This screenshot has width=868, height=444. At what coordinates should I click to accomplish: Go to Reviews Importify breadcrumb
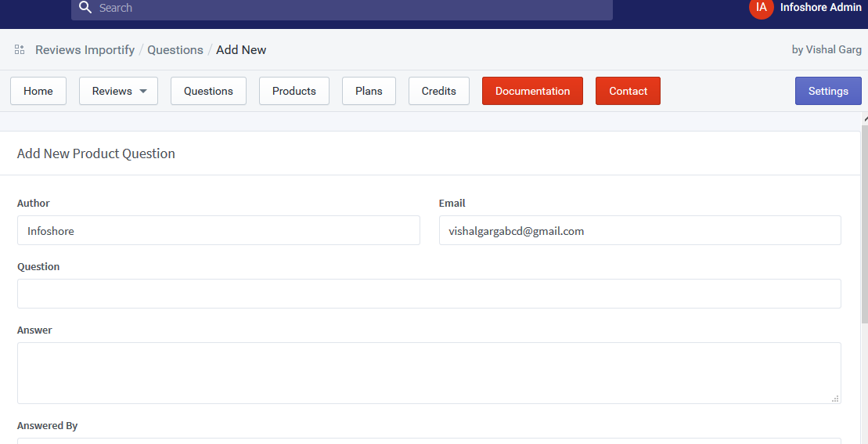point(85,50)
